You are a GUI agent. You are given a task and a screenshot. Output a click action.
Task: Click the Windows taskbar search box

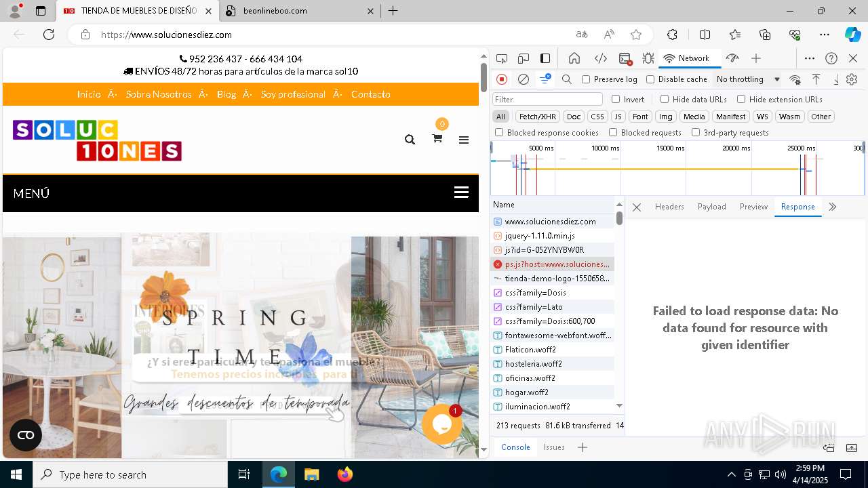pyautogui.click(x=131, y=474)
